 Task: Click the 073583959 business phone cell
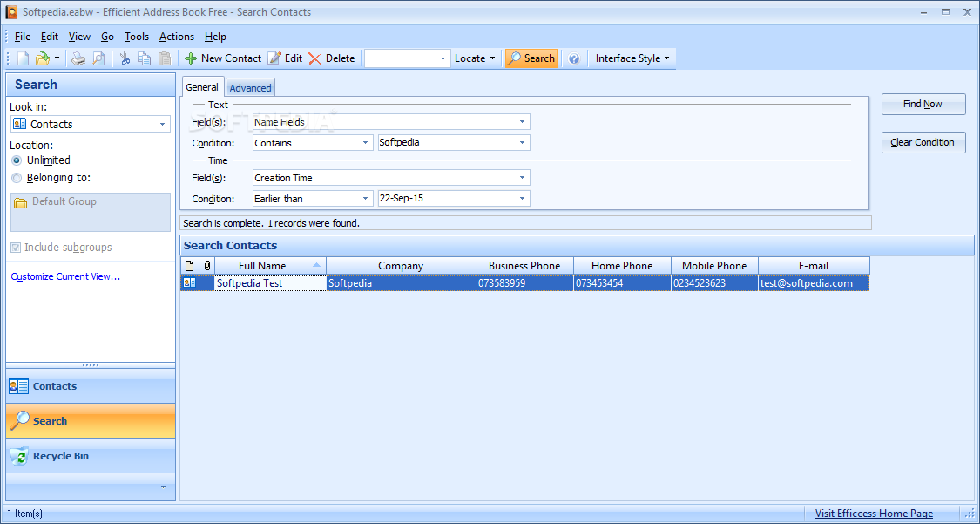tap(525, 283)
